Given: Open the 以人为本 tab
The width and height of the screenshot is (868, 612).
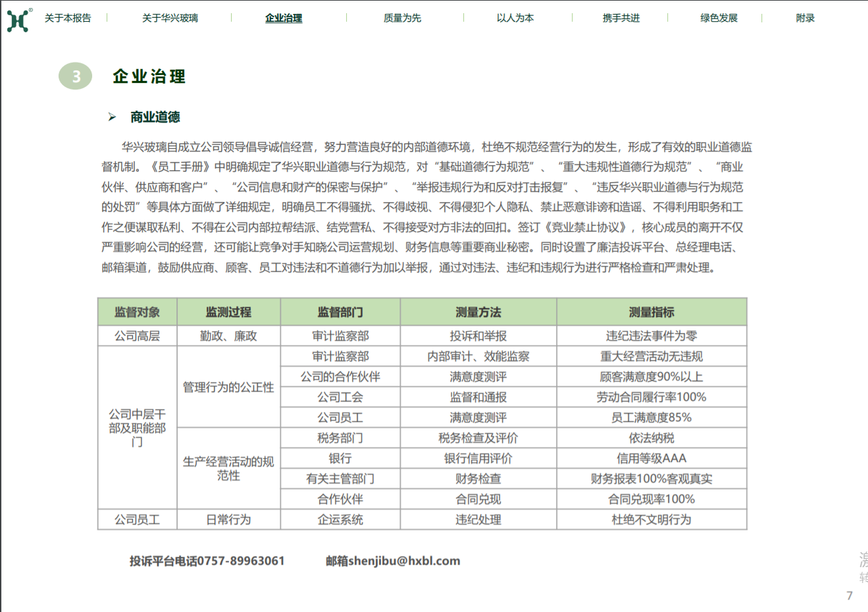Looking at the screenshot, I should tap(515, 18).
